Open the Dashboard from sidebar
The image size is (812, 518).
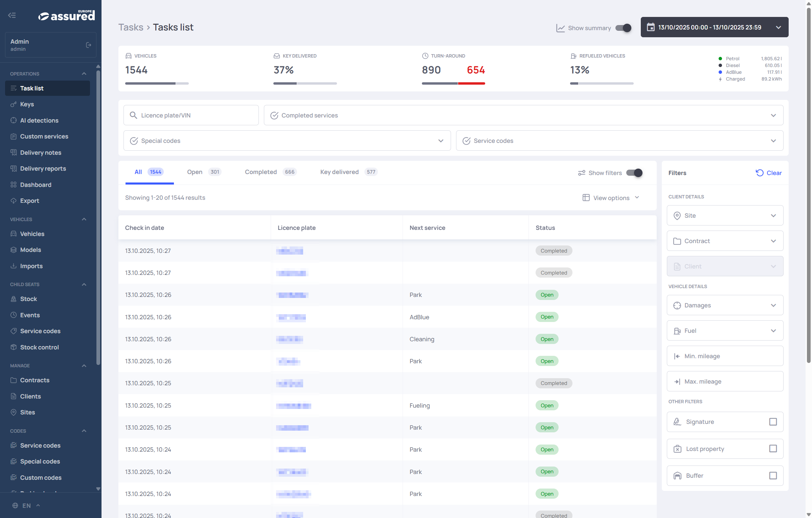coord(36,185)
